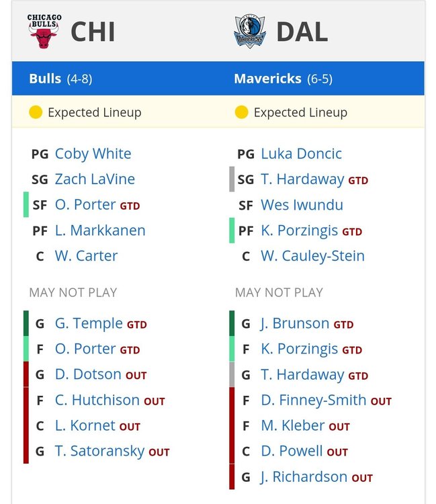Screen dimensions: 436x504
Task: Click G. Temple in May Not Play
Action: click(89, 324)
